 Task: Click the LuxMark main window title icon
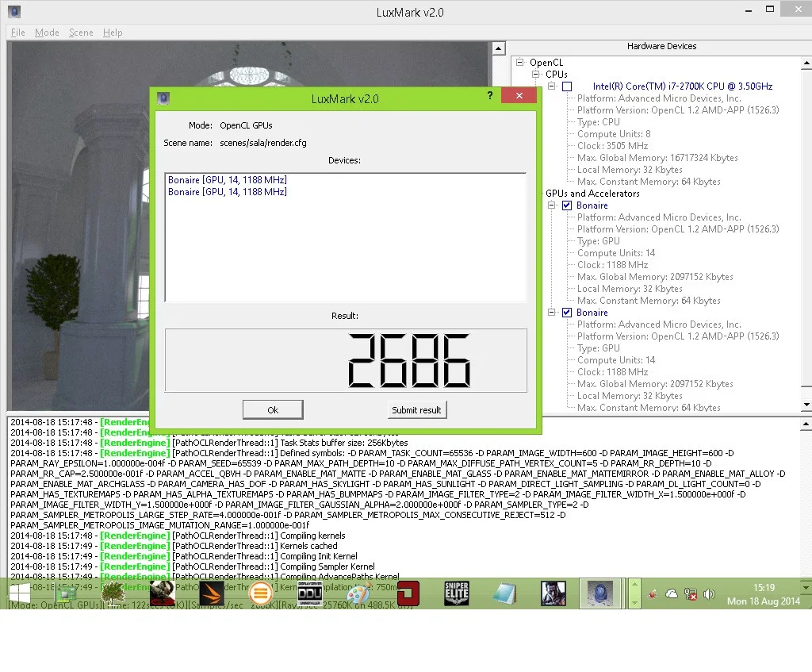14,11
